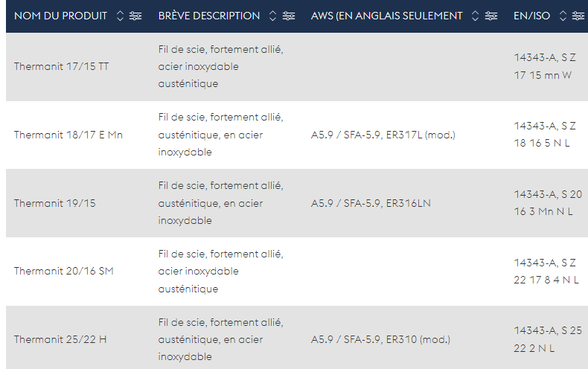Image resolution: width=588 pixels, height=369 pixels.
Task: Open filter icon for Brève description column
Action: point(288,16)
